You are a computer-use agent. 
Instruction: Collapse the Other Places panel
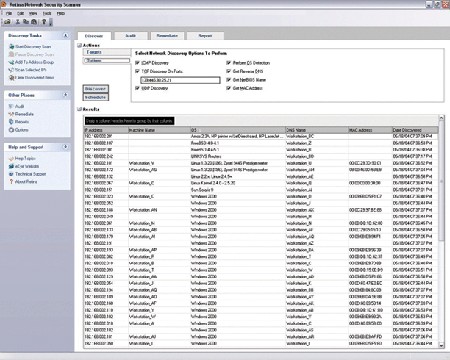click(66, 95)
